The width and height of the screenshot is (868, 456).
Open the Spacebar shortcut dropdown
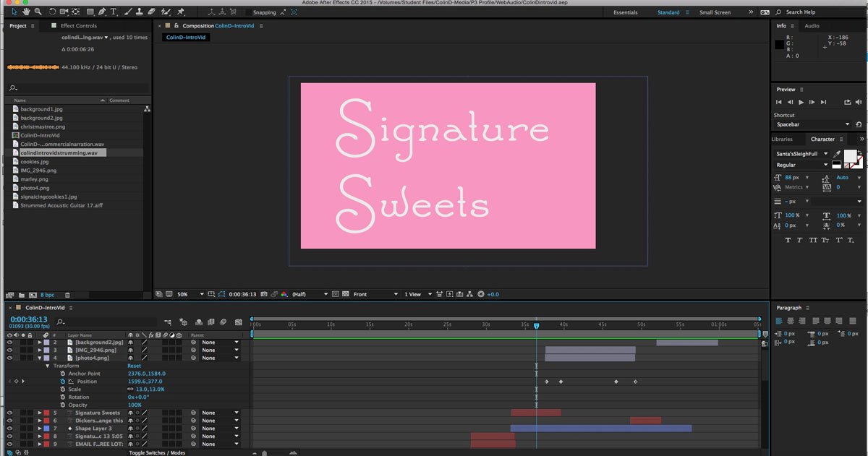(x=812, y=124)
